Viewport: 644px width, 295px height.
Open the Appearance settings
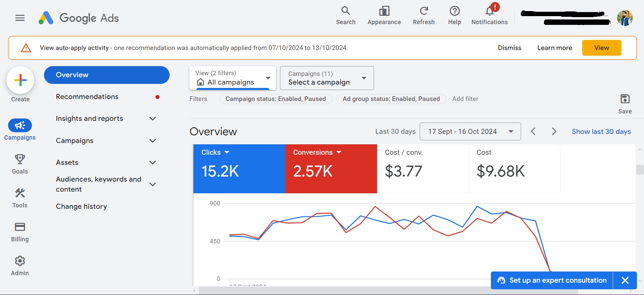coord(384,16)
